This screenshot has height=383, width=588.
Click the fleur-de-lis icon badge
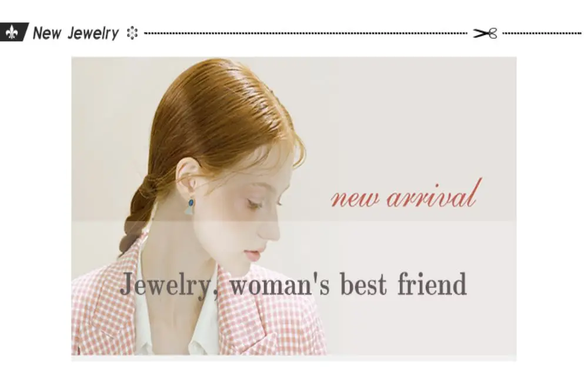(14, 32)
